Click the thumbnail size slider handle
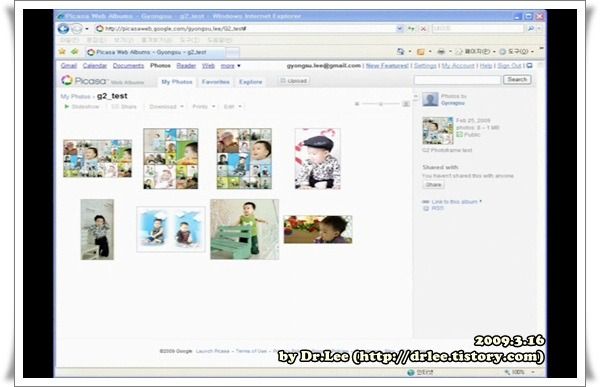 (x=381, y=104)
